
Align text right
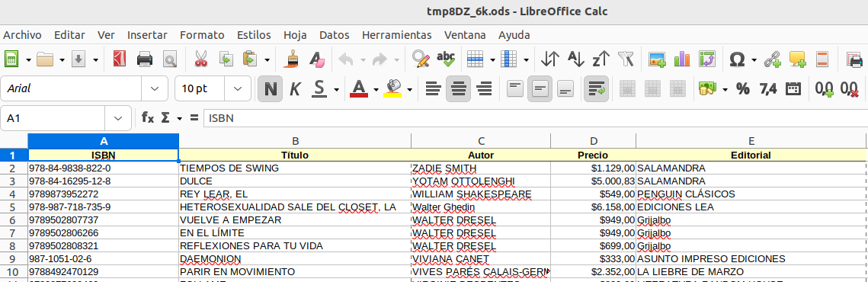tap(485, 88)
